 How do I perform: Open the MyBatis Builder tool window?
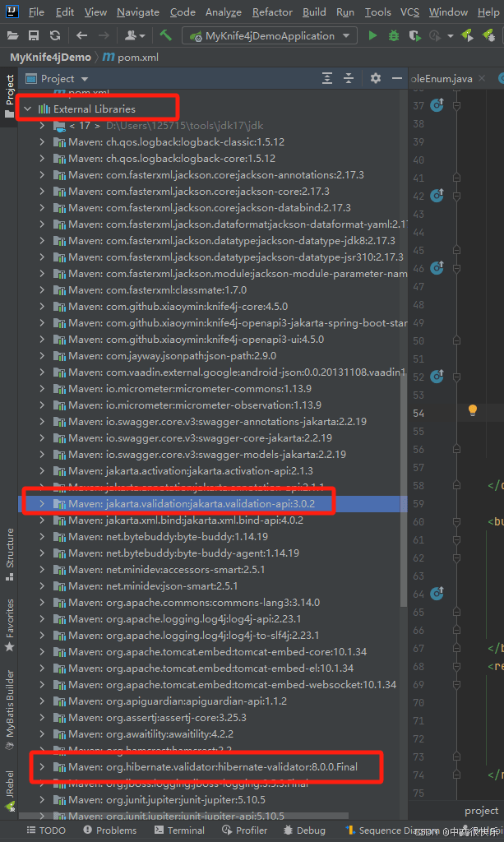tap(9, 709)
